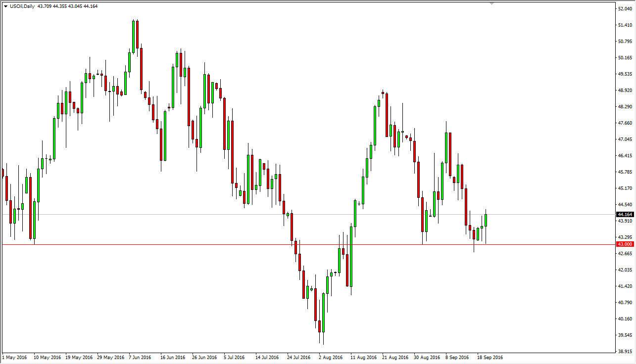Viewport: 636px width, 364px height.
Task: Click the current price label 44.164
Action: [x=625, y=215]
